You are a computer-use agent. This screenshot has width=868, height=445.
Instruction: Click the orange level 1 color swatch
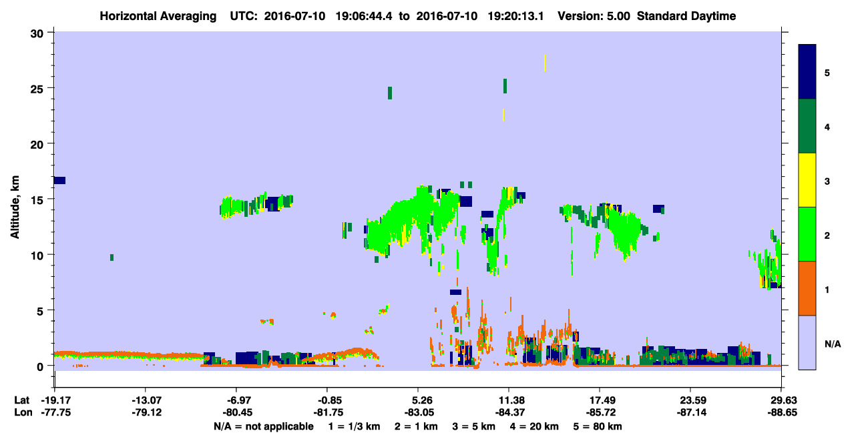[x=807, y=288]
